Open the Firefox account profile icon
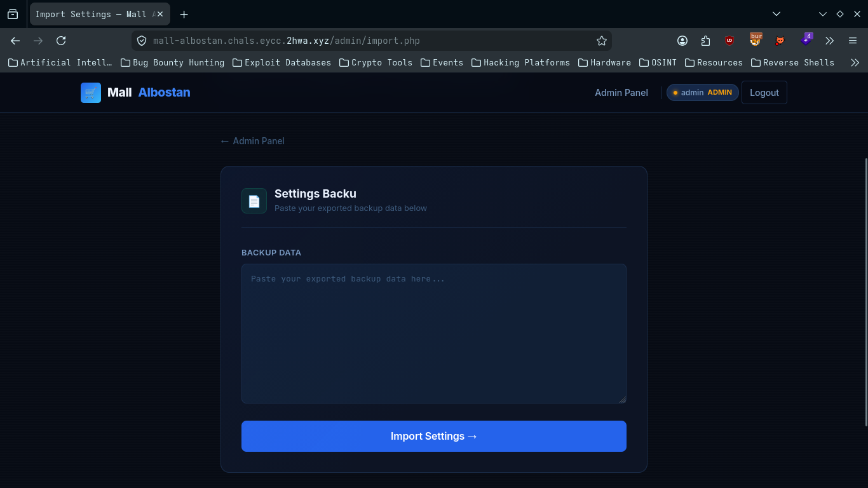 (x=682, y=41)
